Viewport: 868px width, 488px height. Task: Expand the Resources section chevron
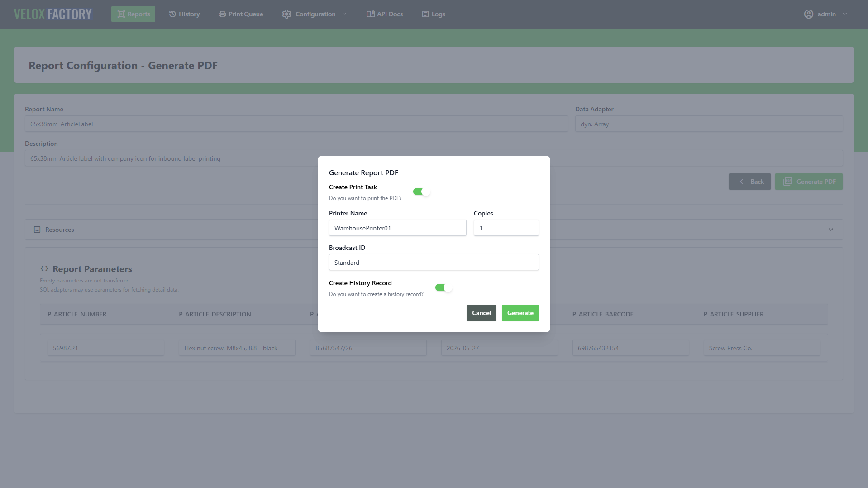tap(831, 230)
